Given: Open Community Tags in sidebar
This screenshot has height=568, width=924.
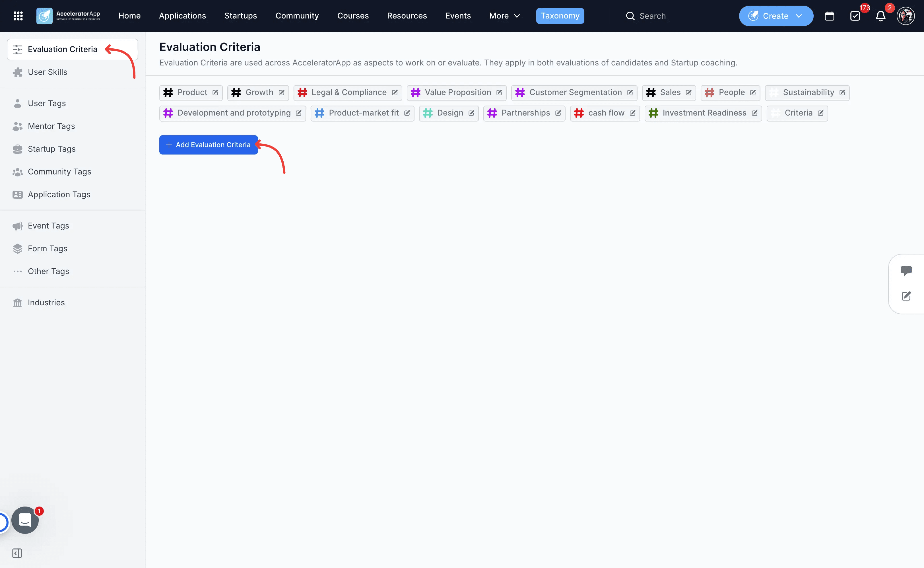Looking at the screenshot, I should (73, 172).
